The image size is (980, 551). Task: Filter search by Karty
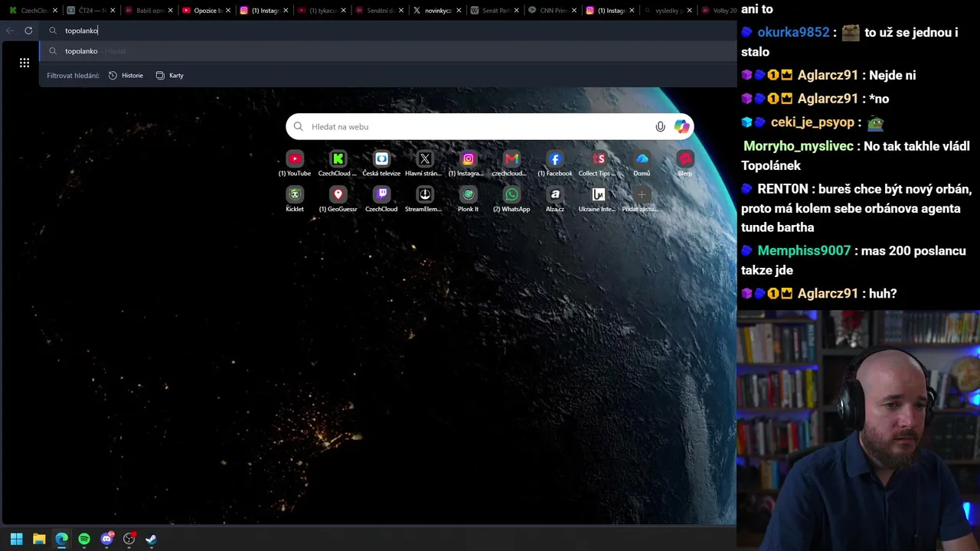[x=170, y=76]
